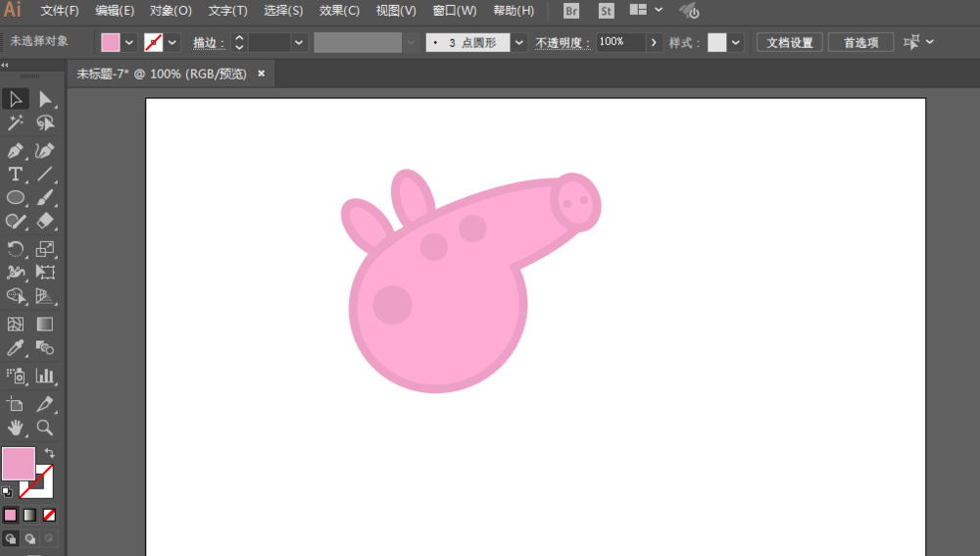Screen dimensions: 980x556
Task: Select the Gradient tool
Action: pos(45,324)
